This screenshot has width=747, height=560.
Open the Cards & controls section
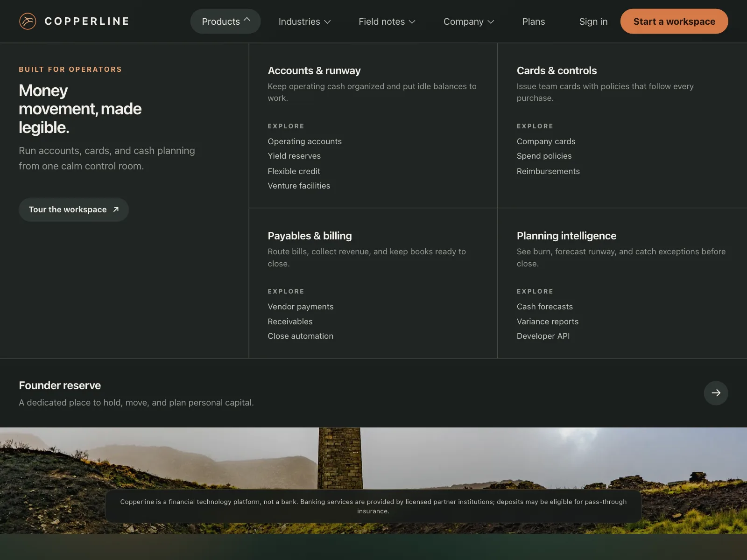tap(557, 70)
